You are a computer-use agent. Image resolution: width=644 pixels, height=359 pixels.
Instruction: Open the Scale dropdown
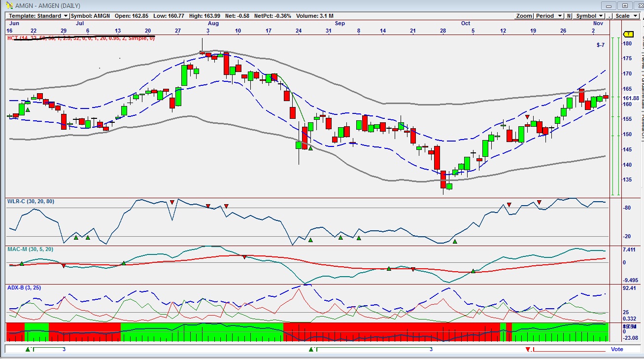[626, 16]
